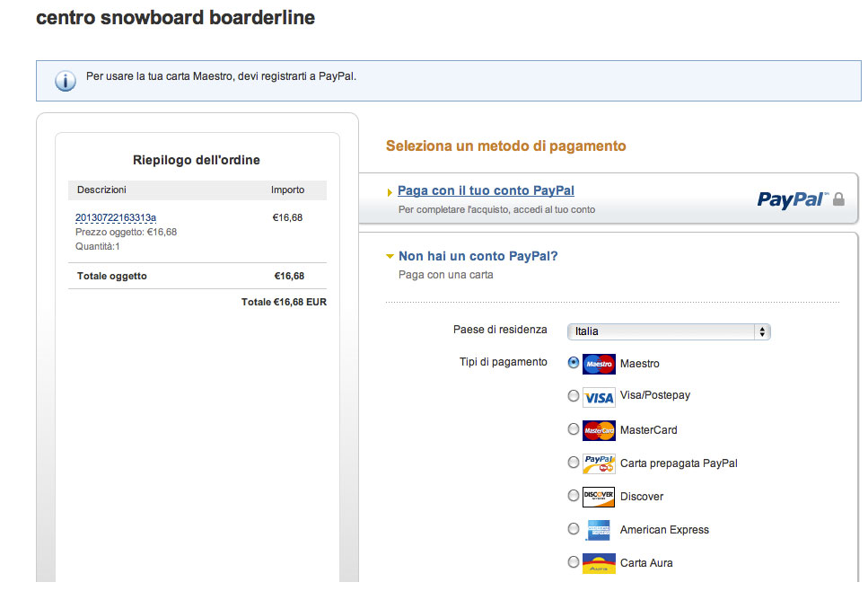
Task: Click the Totale €16,68 EUR text
Action: pyautogui.click(x=284, y=303)
